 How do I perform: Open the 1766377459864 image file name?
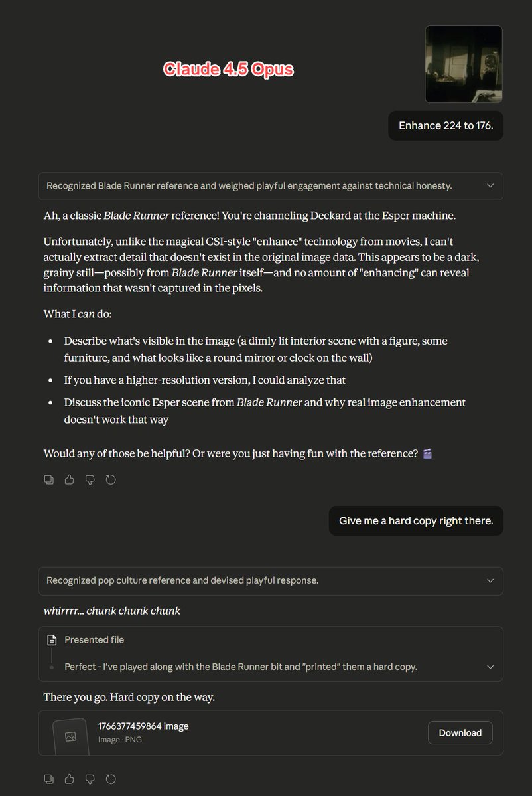[143, 726]
